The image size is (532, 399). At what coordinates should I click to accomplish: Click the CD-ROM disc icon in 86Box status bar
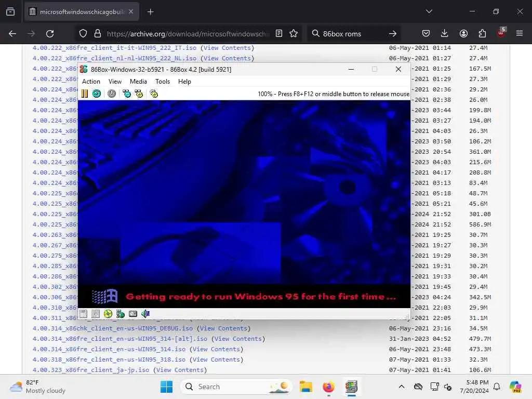tap(108, 314)
